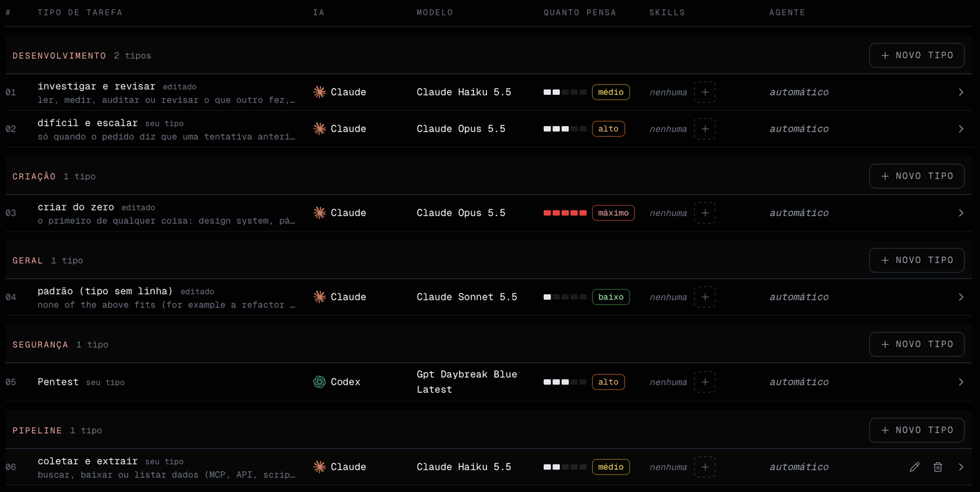Edit the coletar e extrair type with pencil icon
Screen dimensions: 980x492
pos(914,467)
